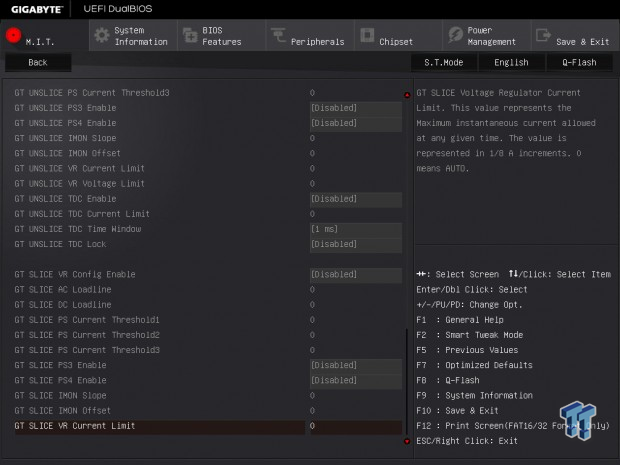Open GT SLICE VR Config Enable dropdown
Image resolution: width=620 pixels, height=465 pixels.
click(x=356, y=274)
